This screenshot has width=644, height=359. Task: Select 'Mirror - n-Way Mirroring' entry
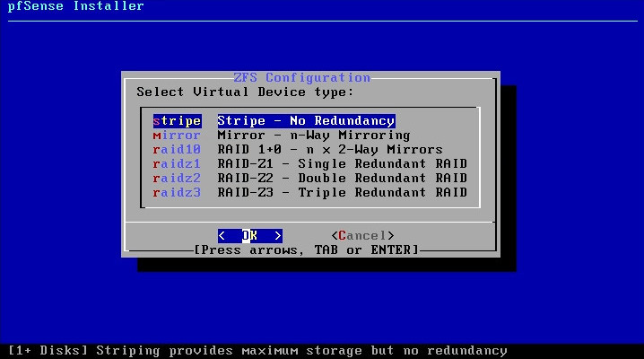[x=313, y=135]
